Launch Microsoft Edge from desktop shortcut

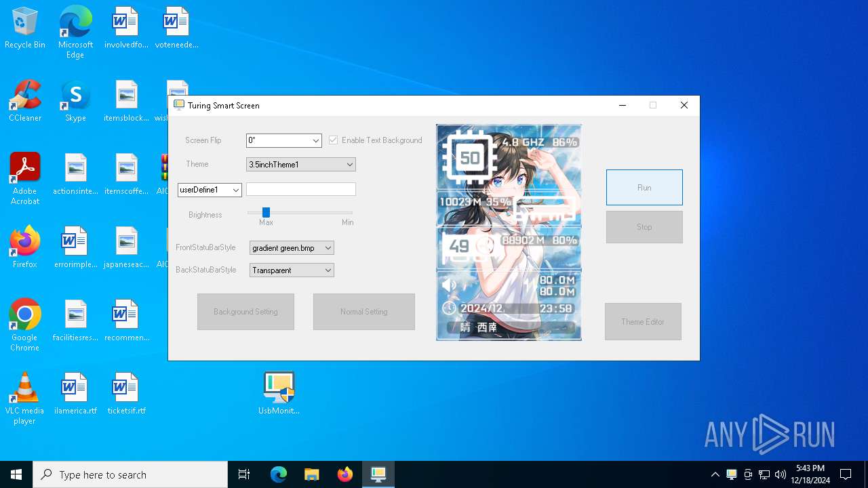pos(75,33)
